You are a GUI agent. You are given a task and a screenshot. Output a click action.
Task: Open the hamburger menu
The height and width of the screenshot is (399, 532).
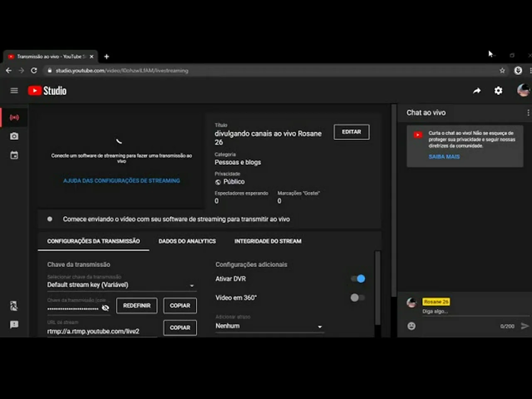14,91
